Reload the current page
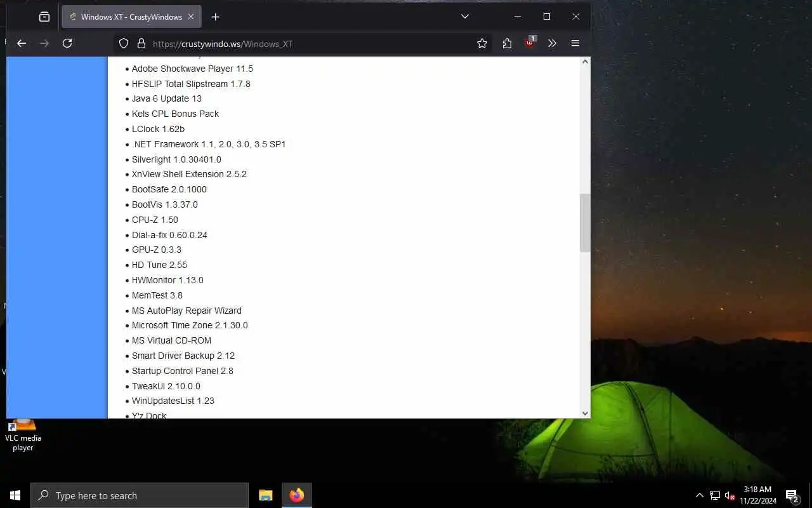Image resolution: width=812 pixels, height=508 pixels. point(67,43)
